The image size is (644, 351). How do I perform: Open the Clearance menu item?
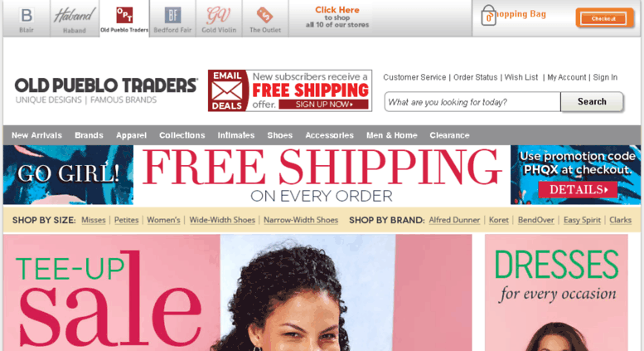click(449, 135)
